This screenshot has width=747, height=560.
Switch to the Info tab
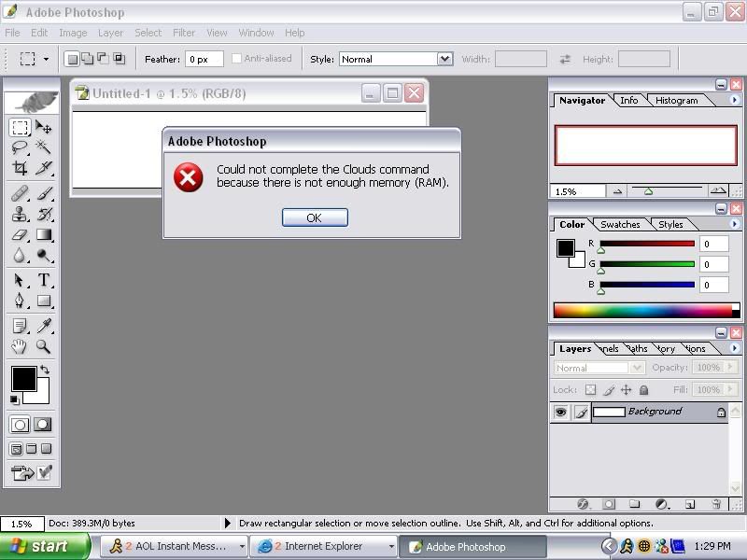[628, 101]
